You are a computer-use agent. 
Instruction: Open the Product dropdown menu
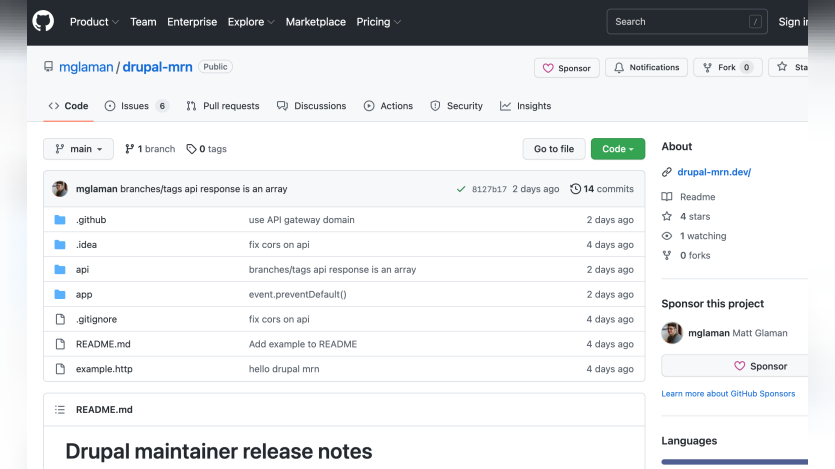(94, 22)
